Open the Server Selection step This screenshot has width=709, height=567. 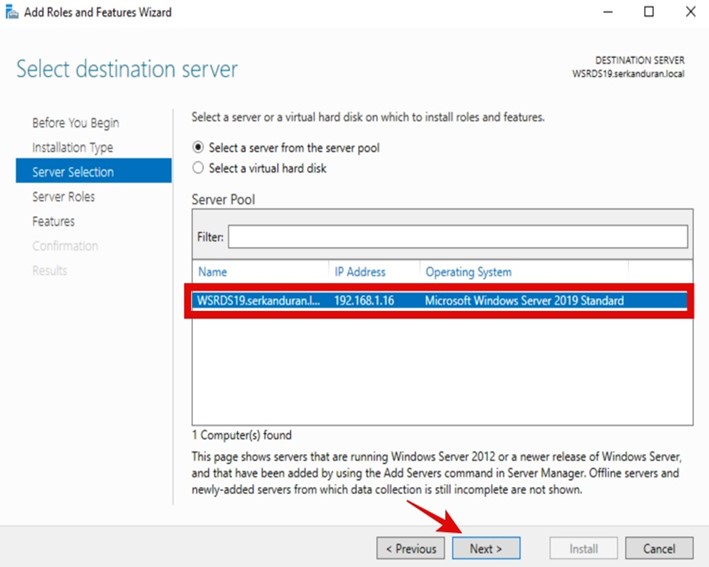pos(94,170)
